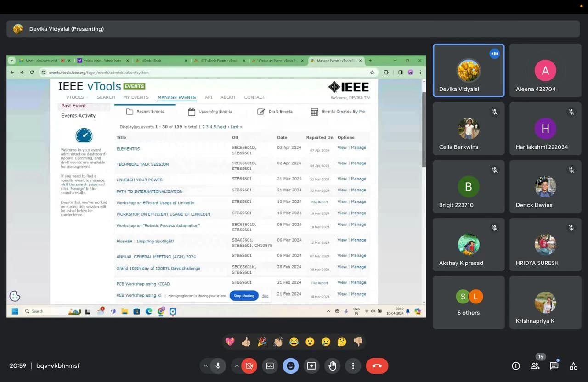Click Manage for UNLEASH YOUR POWER

[359, 179]
